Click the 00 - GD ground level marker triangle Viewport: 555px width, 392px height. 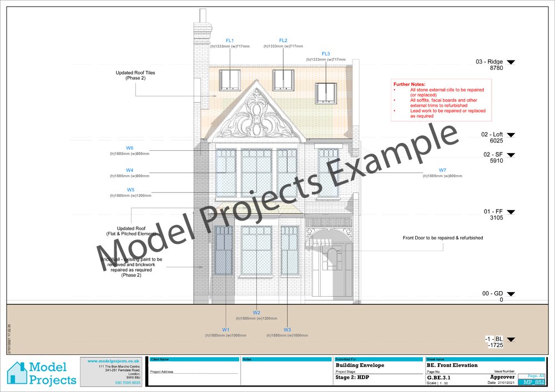[x=511, y=294]
